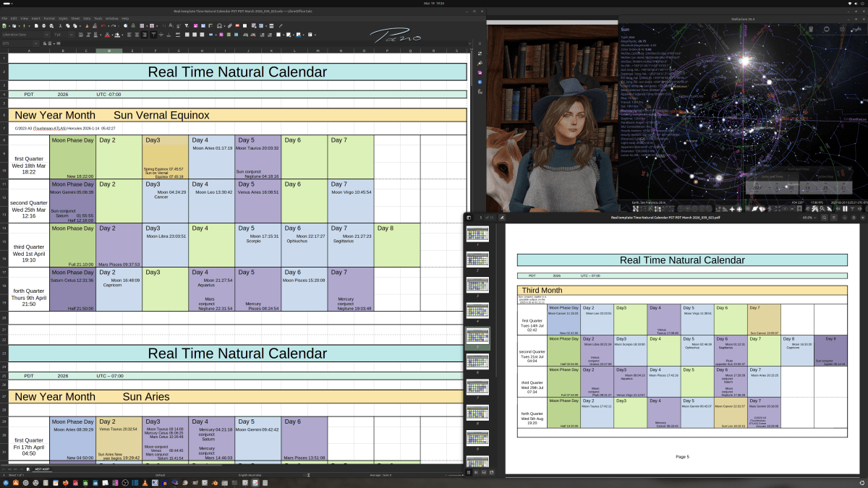868x488 pixels.
Task: Align cell text to center horizontally
Action: 137,34
